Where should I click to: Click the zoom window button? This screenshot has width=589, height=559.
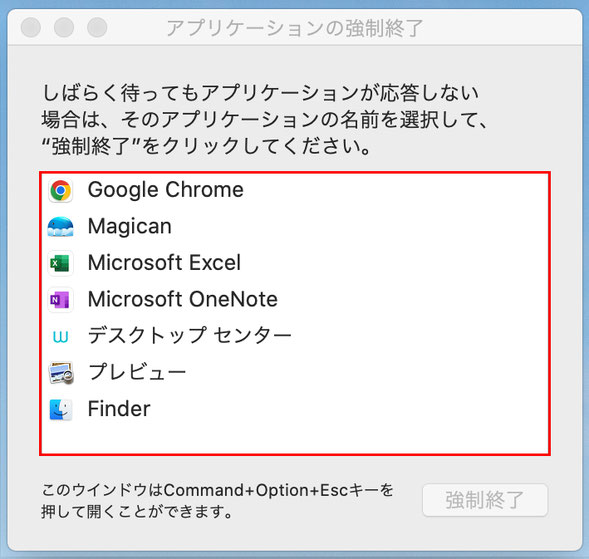[97, 27]
